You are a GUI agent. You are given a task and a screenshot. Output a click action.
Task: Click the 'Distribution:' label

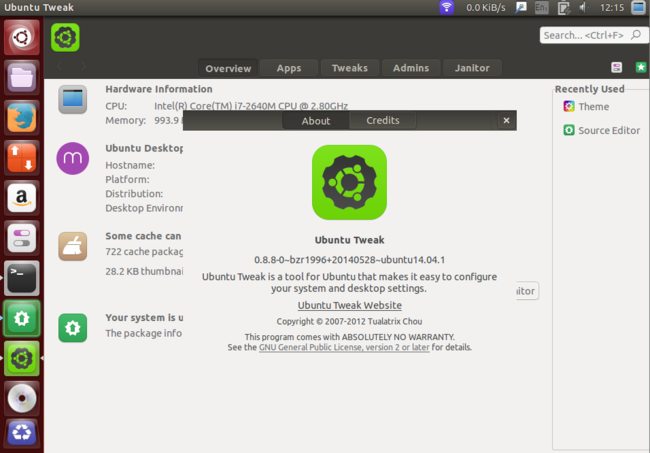134,194
